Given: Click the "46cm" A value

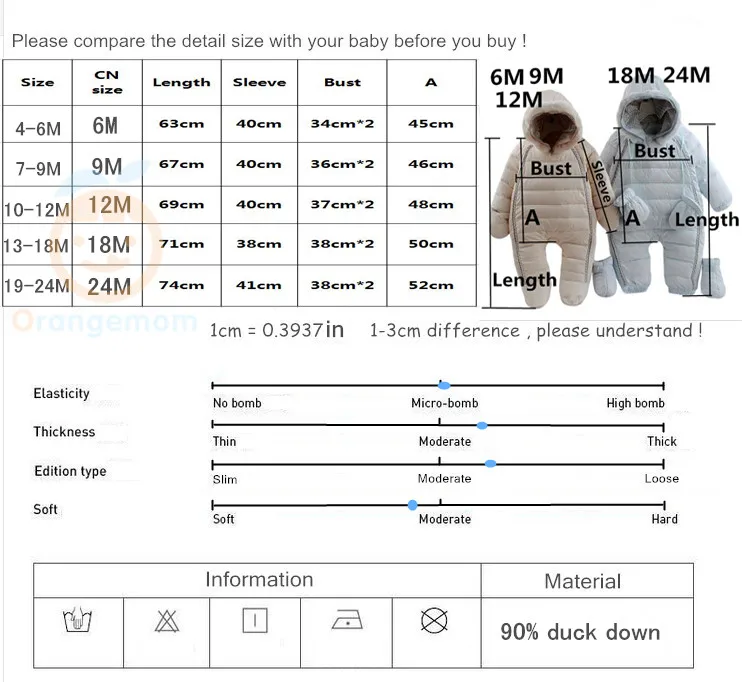Looking at the screenshot, I should [x=431, y=164].
